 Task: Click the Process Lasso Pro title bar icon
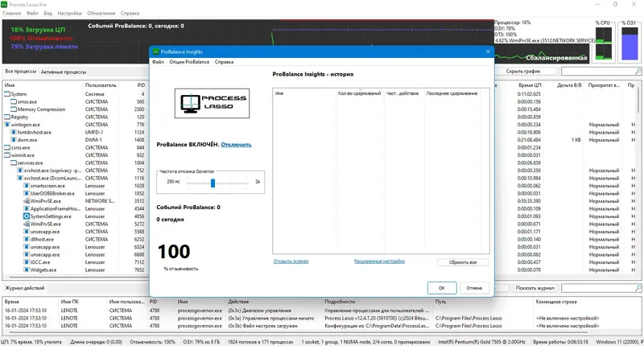(4, 5)
